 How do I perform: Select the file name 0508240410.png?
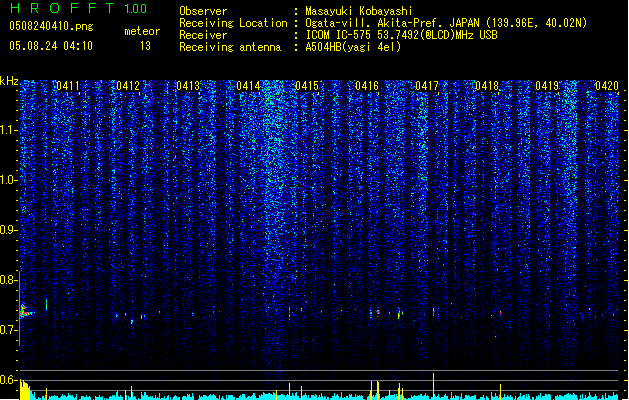51,26
